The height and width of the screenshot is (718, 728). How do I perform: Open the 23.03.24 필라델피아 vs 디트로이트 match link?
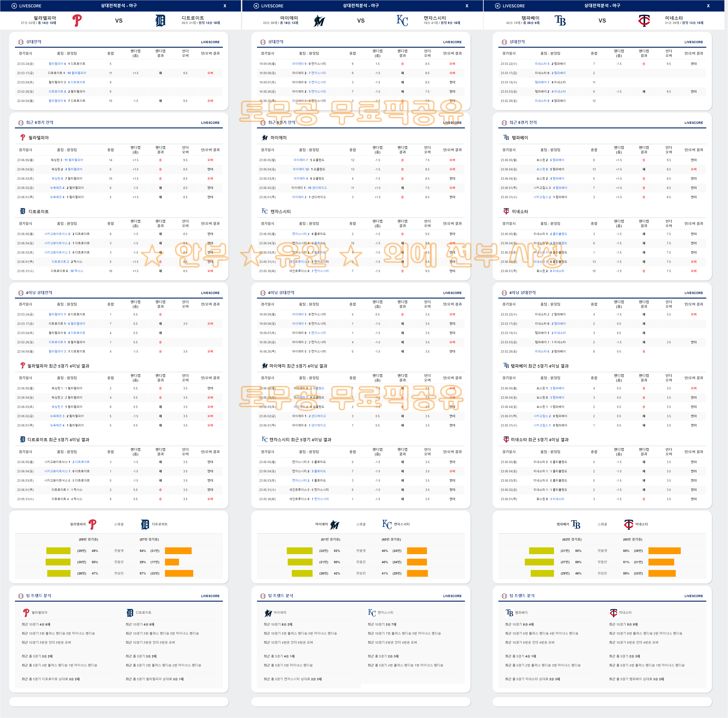(x=67, y=64)
